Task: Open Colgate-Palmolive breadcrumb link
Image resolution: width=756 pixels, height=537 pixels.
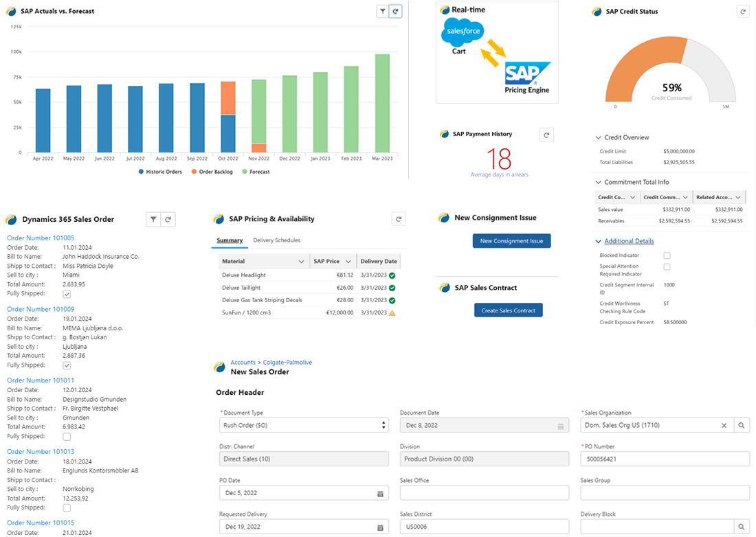Action: coord(287,363)
